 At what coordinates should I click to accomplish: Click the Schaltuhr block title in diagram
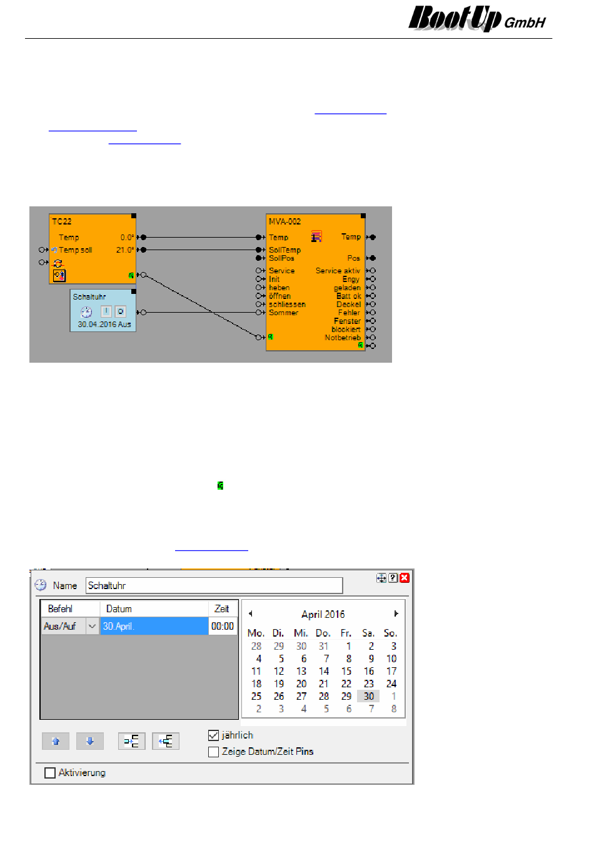89,296
